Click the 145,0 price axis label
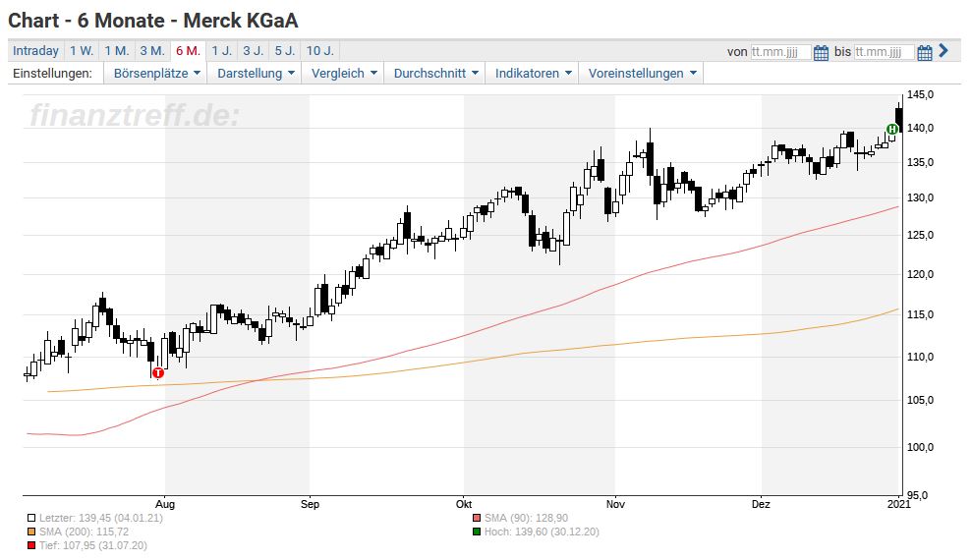The image size is (972, 560). click(920, 94)
